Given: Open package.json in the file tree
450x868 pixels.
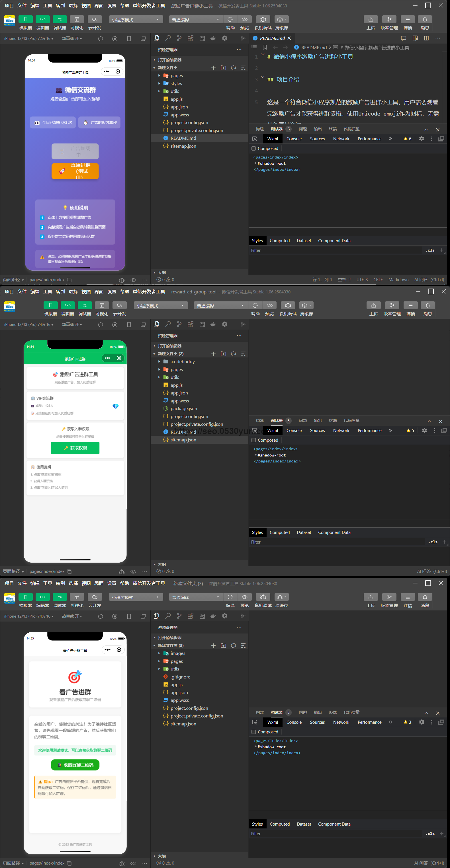Looking at the screenshot, I should pyautogui.click(x=183, y=409).
